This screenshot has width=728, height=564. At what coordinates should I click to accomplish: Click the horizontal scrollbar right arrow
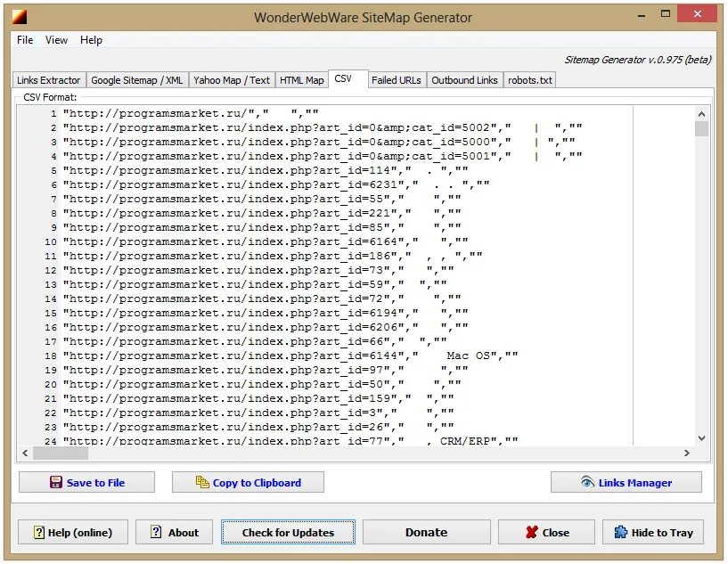(687, 453)
